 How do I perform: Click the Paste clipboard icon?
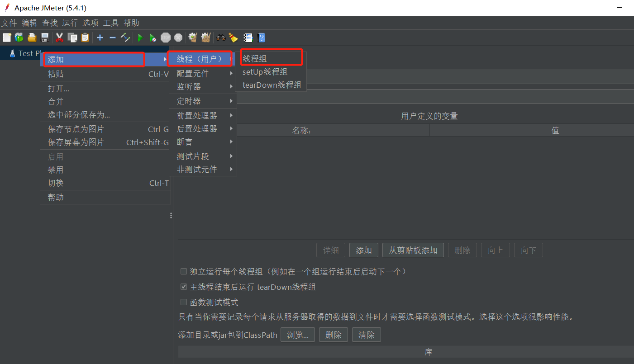[x=85, y=38]
